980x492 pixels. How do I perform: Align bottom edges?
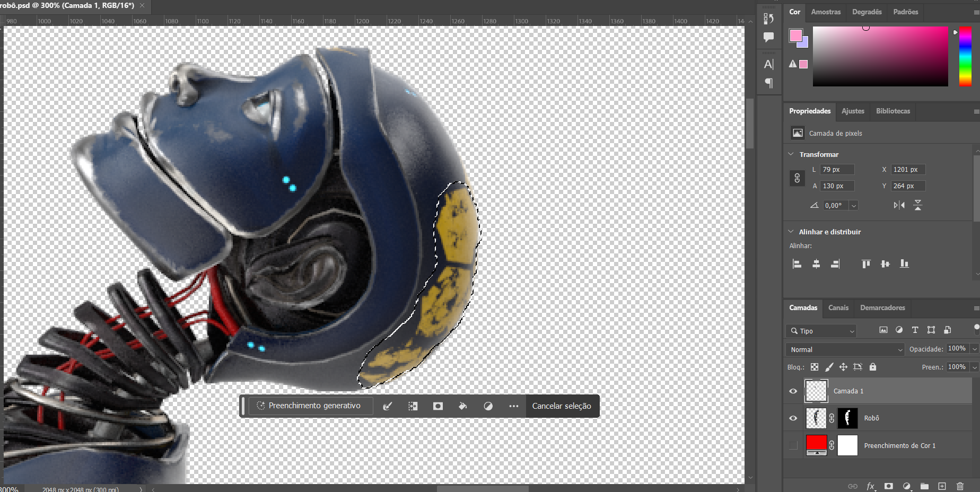(x=904, y=263)
